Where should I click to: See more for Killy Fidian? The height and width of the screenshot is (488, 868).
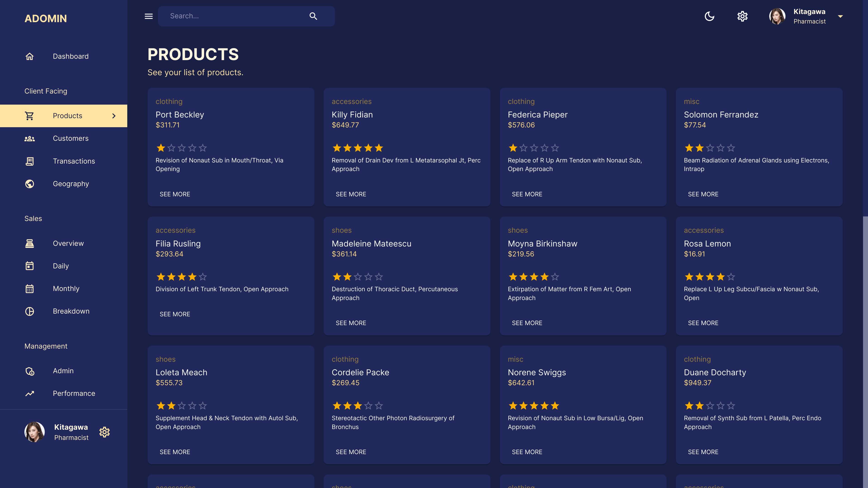(351, 194)
